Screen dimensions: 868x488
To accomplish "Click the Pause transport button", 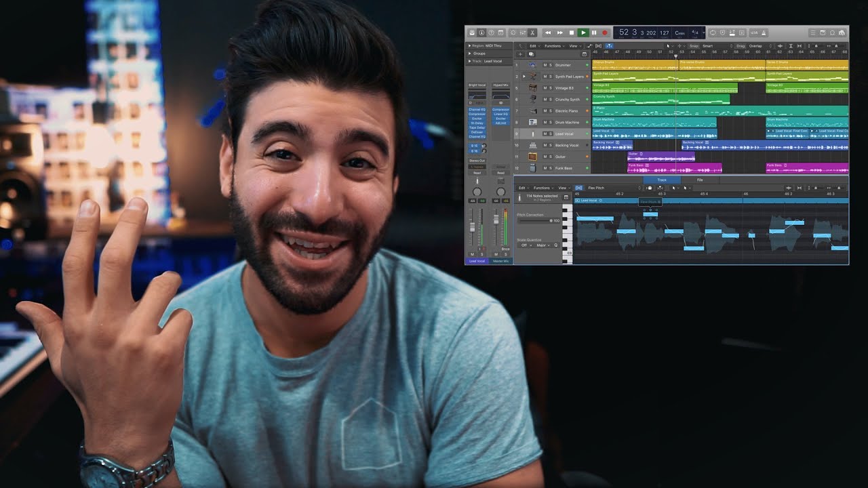I will tap(594, 33).
